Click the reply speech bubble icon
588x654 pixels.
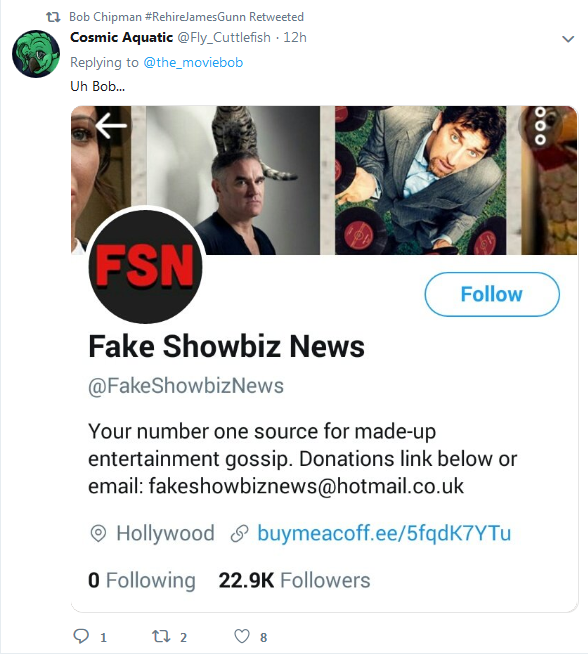click(81, 636)
